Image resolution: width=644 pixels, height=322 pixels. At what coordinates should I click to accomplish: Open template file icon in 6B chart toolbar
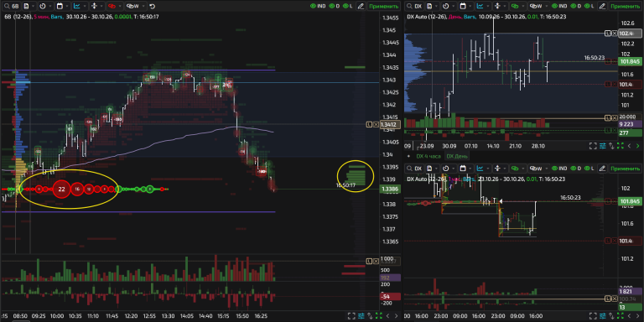coord(26,6)
